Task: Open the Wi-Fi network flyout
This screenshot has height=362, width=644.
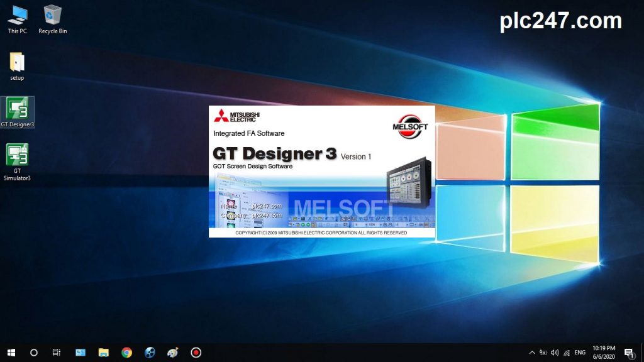Action: coord(567,353)
